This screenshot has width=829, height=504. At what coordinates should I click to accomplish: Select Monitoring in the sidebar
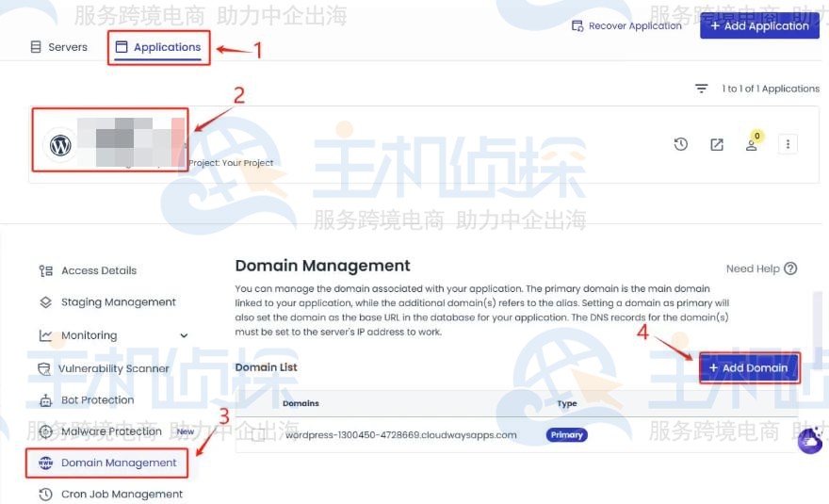pyautogui.click(x=89, y=335)
